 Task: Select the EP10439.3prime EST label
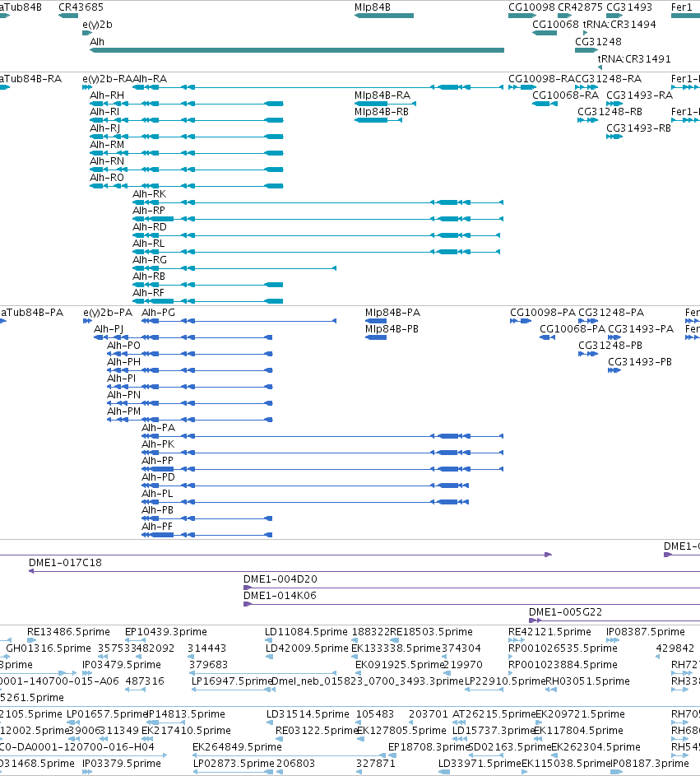[x=165, y=631]
